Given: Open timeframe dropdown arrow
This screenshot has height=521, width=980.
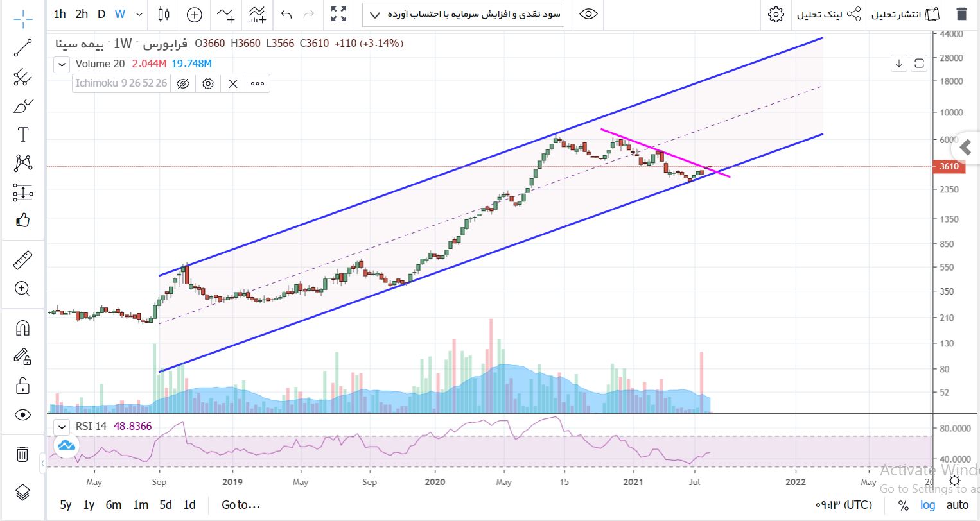Looking at the screenshot, I should coord(140,14).
